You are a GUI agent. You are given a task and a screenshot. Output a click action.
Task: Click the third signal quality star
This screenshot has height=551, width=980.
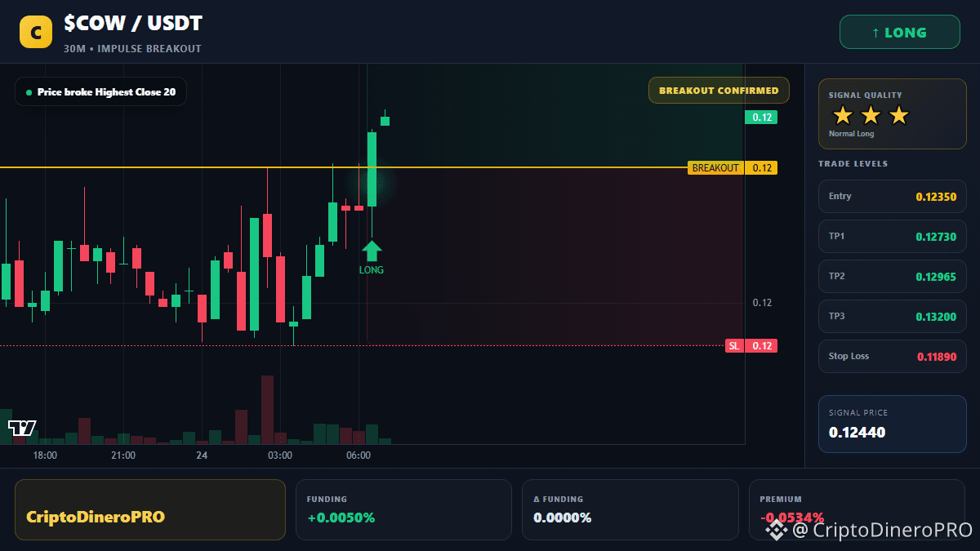(x=898, y=115)
